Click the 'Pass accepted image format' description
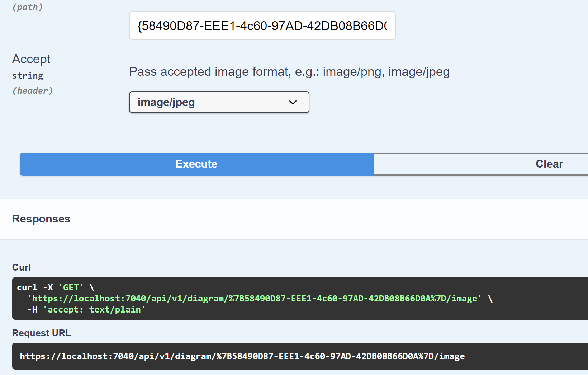The image size is (588, 375). (289, 72)
